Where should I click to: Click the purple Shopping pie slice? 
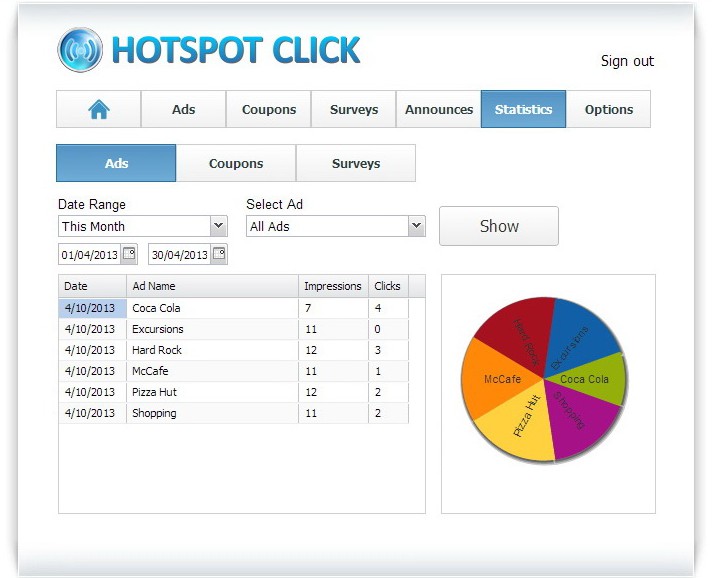(577, 418)
